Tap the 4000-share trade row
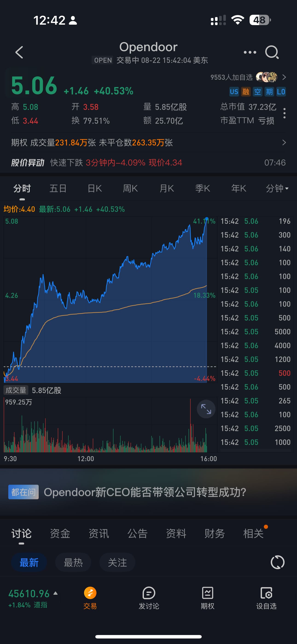The width and height of the screenshot is (297, 644). [256, 345]
